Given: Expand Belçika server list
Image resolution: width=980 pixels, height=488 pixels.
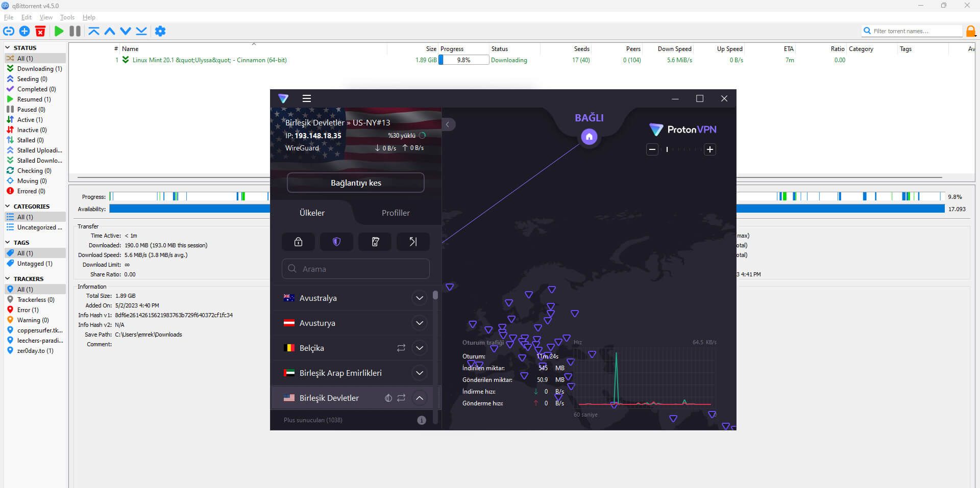Looking at the screenshot, I should click(420, 348).
